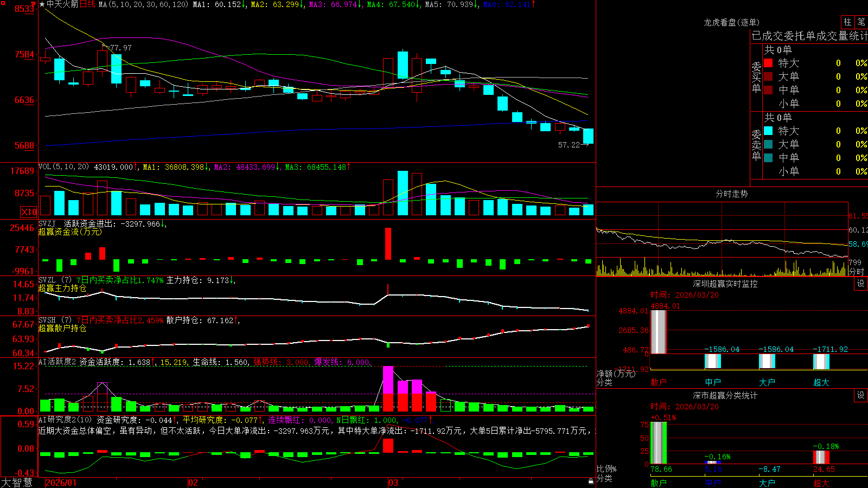Click the 龙虎看盘(逐单) panel title
This screenshot has width=868, height=488.
click(x=731, y=22)
